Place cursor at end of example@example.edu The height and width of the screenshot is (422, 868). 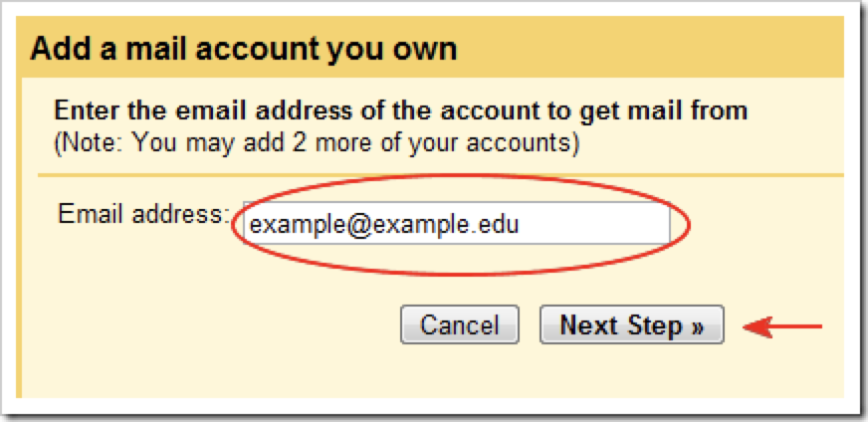click(x=520, y=225)
